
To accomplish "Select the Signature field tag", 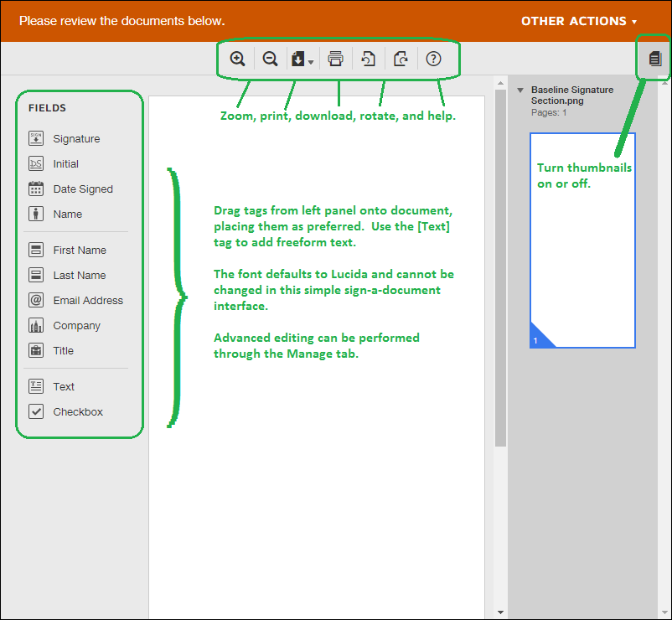I will click(x=75, y=139).
